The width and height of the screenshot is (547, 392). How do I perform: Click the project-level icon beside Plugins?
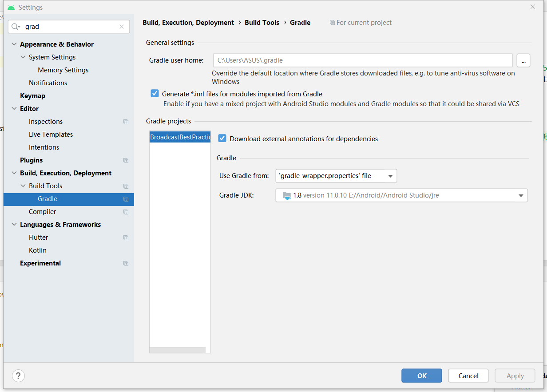click(x=126, y=160)
